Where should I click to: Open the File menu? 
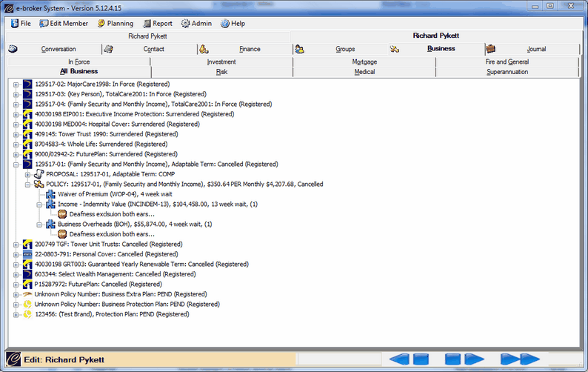pyautogui.click(x=21, y=23)
